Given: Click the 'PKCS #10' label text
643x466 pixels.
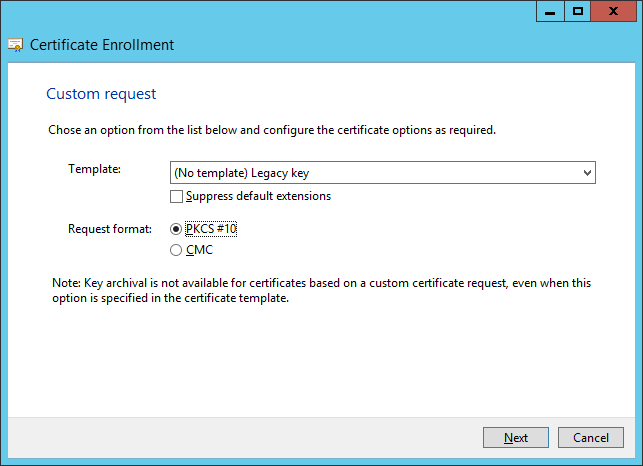Looking at the screenshot, I should (211, 228).
